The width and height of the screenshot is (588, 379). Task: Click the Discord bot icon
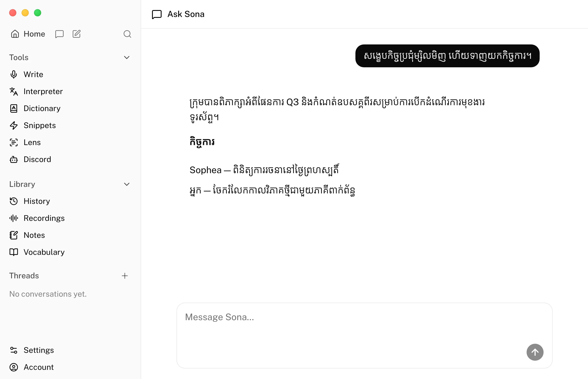pyautogui.click(x=14, y=159)
